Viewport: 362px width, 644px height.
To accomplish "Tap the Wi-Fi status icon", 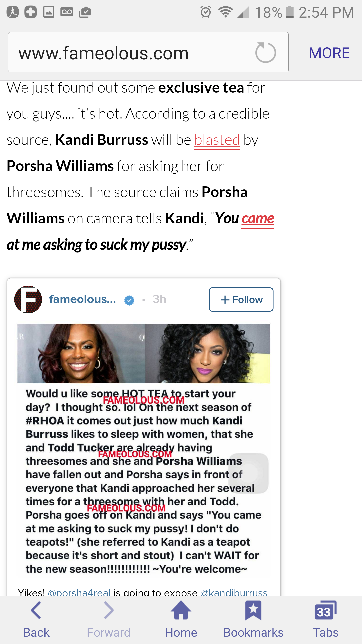I will [225, 12].
